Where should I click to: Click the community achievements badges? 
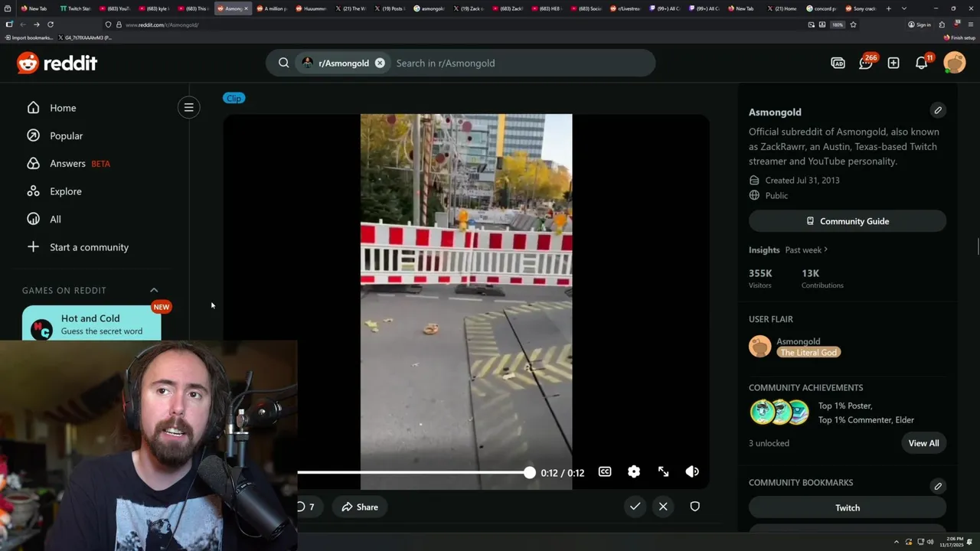(779, 412)
